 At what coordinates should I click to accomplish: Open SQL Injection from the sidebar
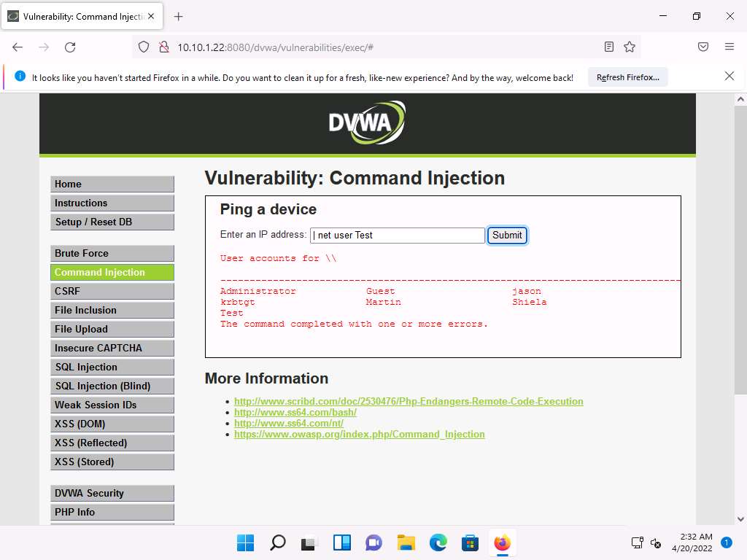click(x=112, y=367)
